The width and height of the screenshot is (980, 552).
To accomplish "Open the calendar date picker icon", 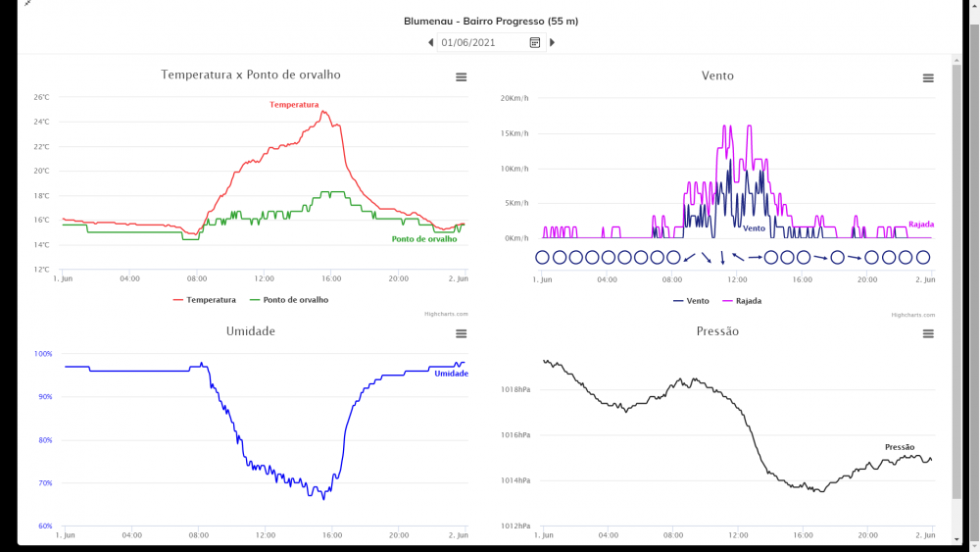I will [535, 42].
